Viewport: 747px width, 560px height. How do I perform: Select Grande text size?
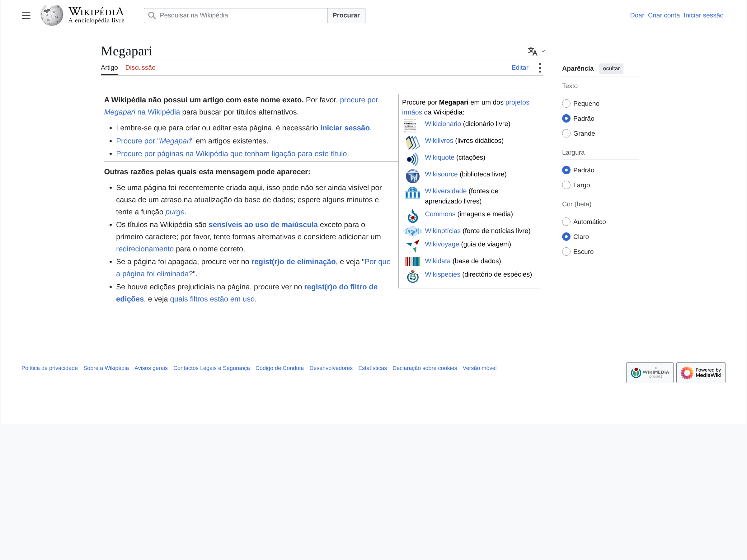tap(566, 133)
